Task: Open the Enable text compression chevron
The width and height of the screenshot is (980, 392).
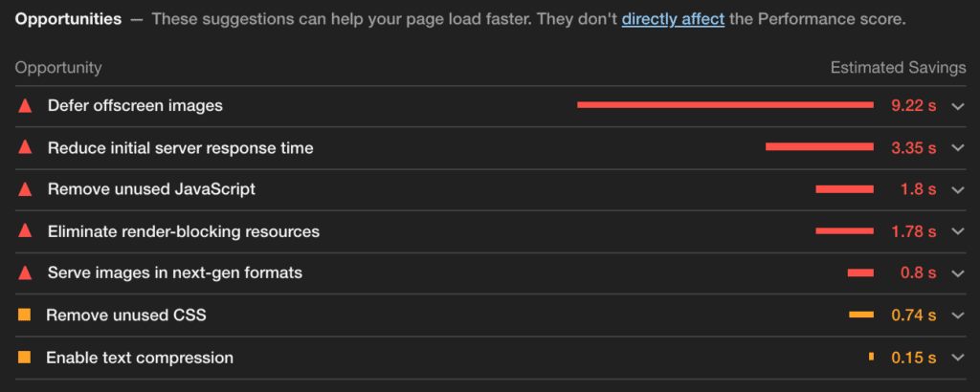Action: tap(958, 358)
